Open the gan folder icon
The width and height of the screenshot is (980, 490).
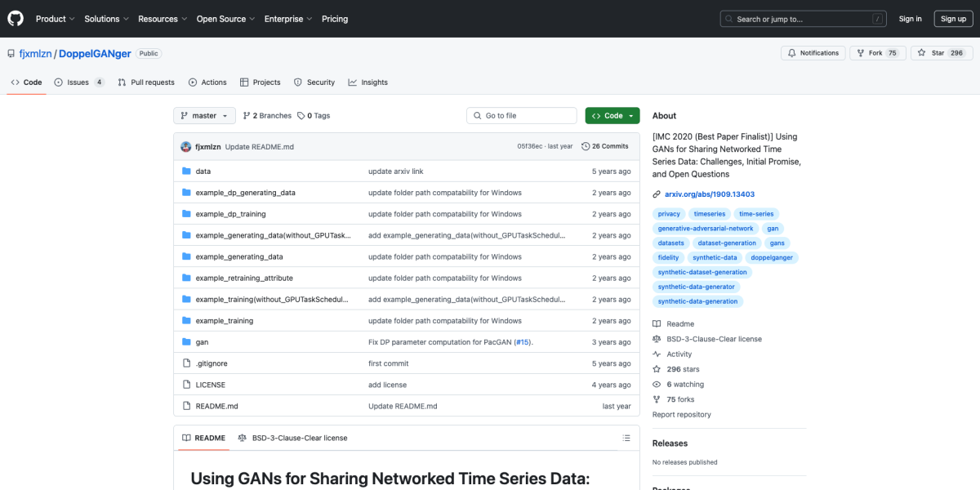click(x=186, y=342)
